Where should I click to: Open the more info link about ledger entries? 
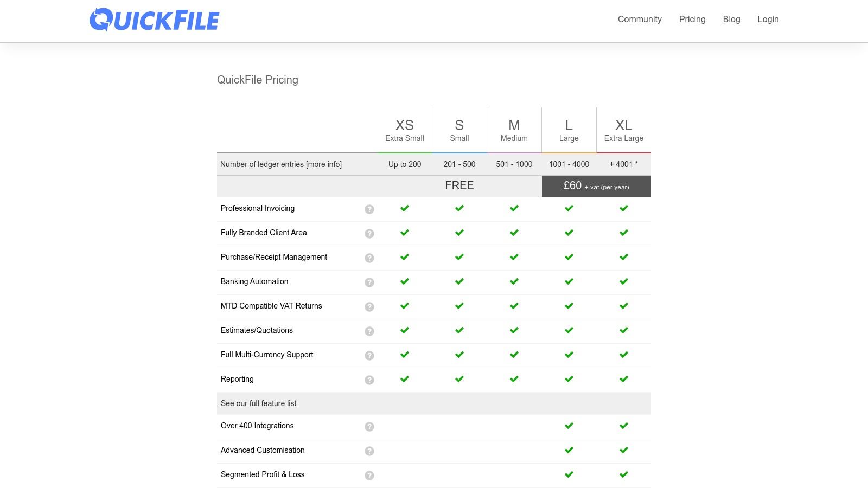(323, 164)
